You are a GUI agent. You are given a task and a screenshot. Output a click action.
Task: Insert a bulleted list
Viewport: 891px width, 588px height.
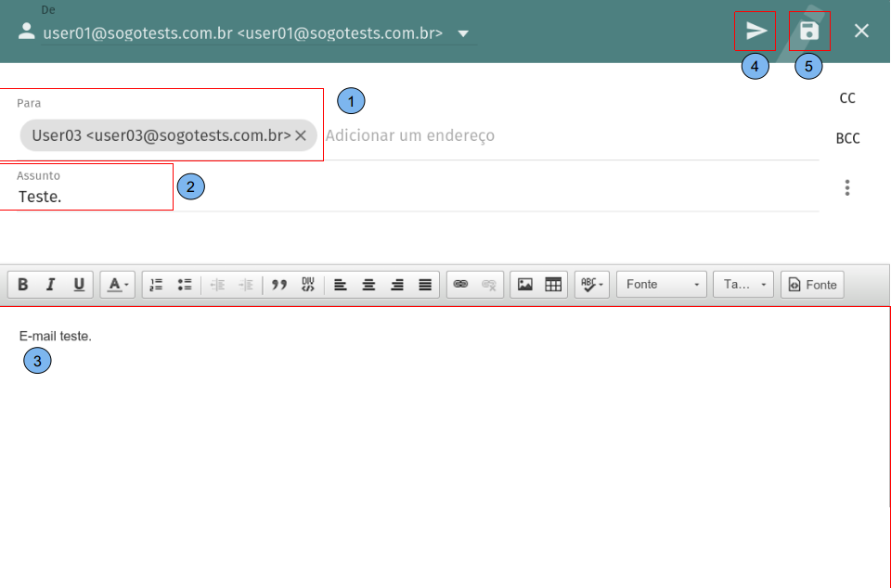tap(185, 285)
